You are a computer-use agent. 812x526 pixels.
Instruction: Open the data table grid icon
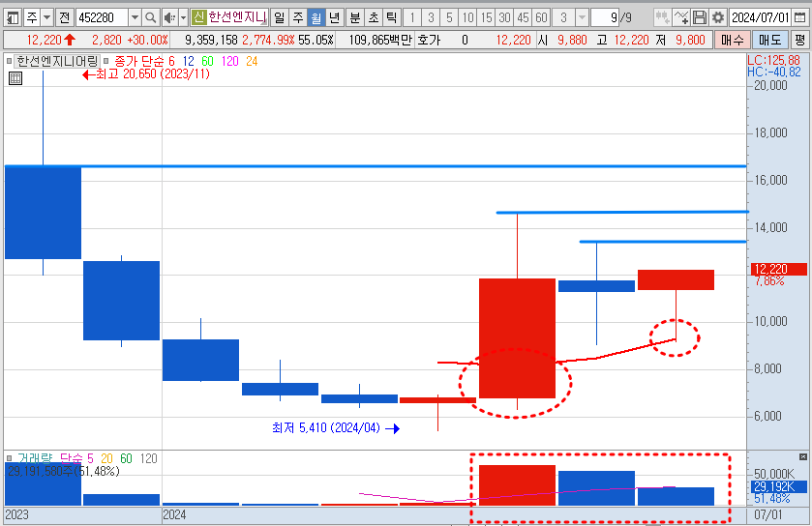[x=15, y=78]
